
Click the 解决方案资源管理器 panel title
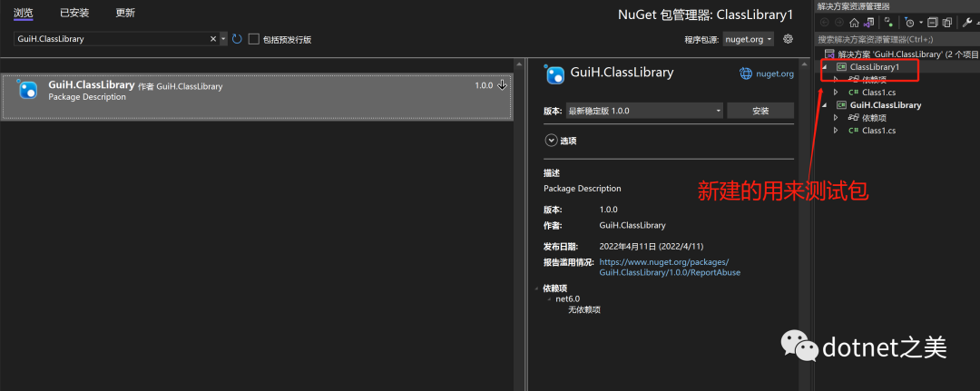(854, 6)
